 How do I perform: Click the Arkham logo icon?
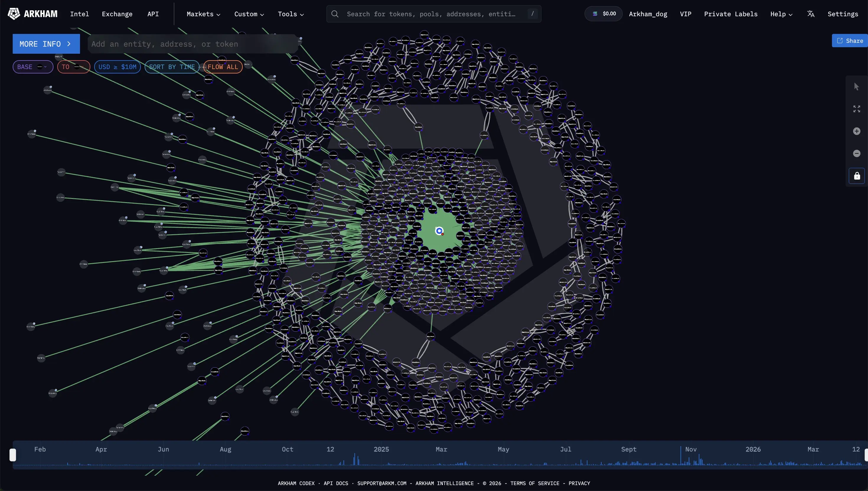14,14
